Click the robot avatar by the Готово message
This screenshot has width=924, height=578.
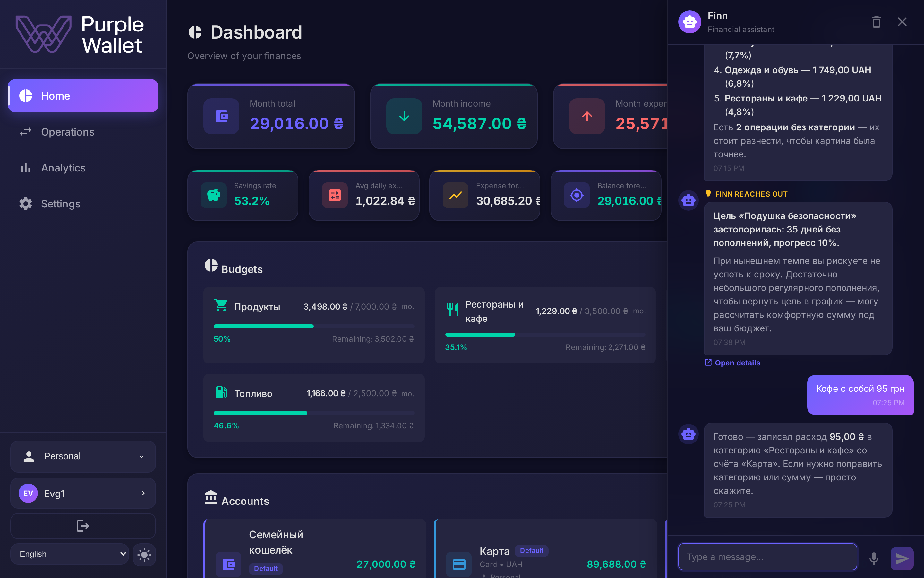pyautogui.click(x=689, y=434)
